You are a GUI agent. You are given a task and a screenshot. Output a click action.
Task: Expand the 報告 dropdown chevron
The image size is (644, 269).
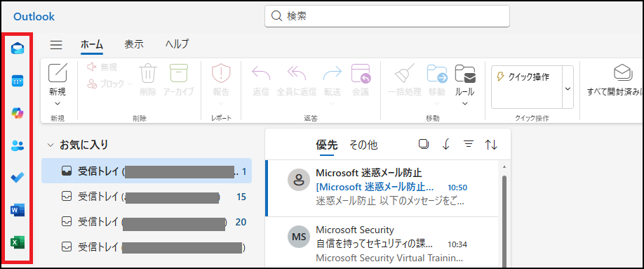tap(221, 104)
